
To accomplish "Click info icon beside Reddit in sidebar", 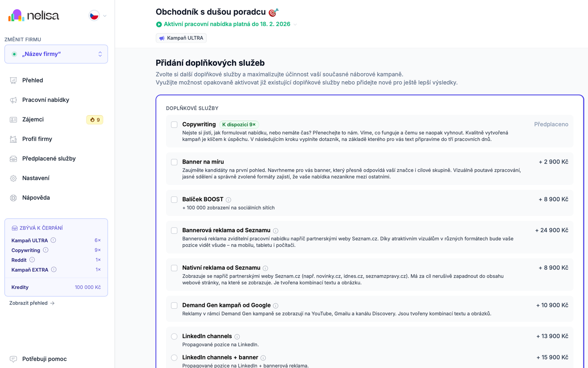I will [32, 260].
